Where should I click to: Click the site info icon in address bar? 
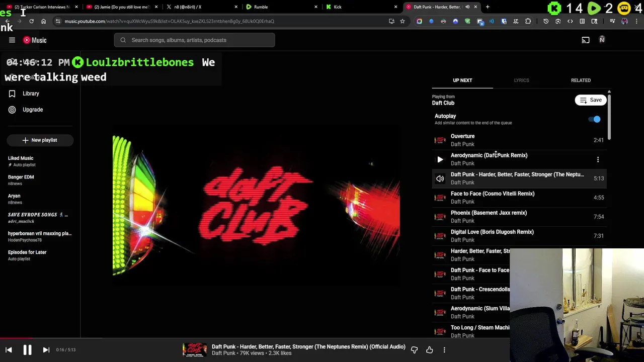(58, 21)
